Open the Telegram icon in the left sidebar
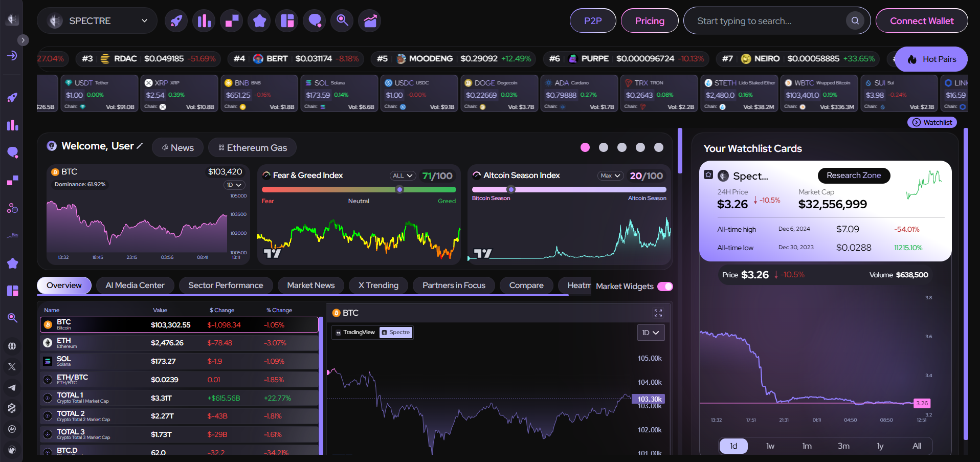 pyautogui.click(x=13, y=387)
